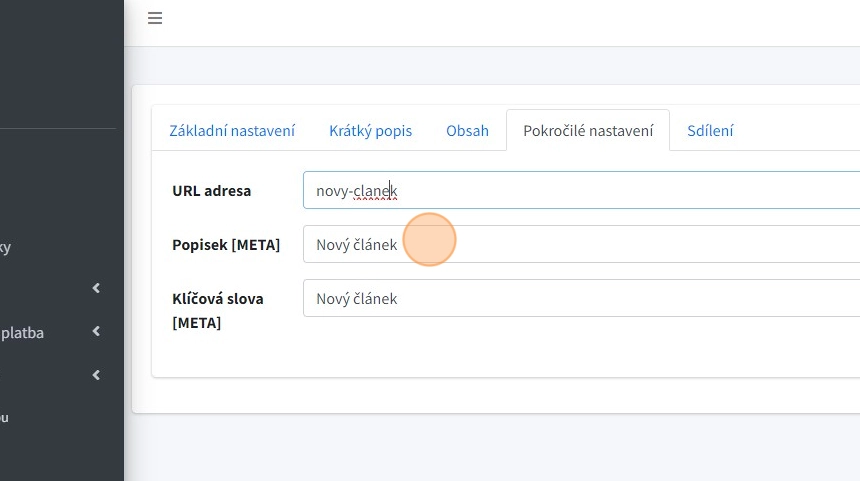860x481 pixels.
Task: Switch to the Základní nastavení tab
Action: [x=232, y=131]
